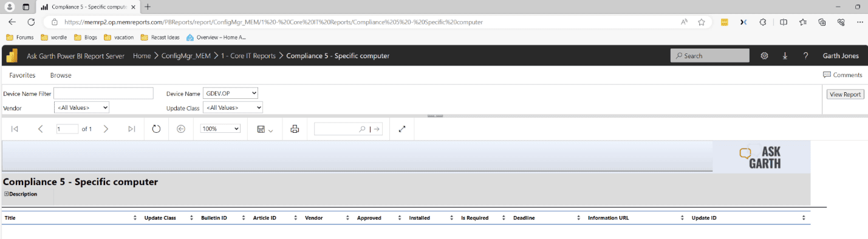
Task: Sort by the Installed column
Action: pyautogui.click(x=451, y=218)
